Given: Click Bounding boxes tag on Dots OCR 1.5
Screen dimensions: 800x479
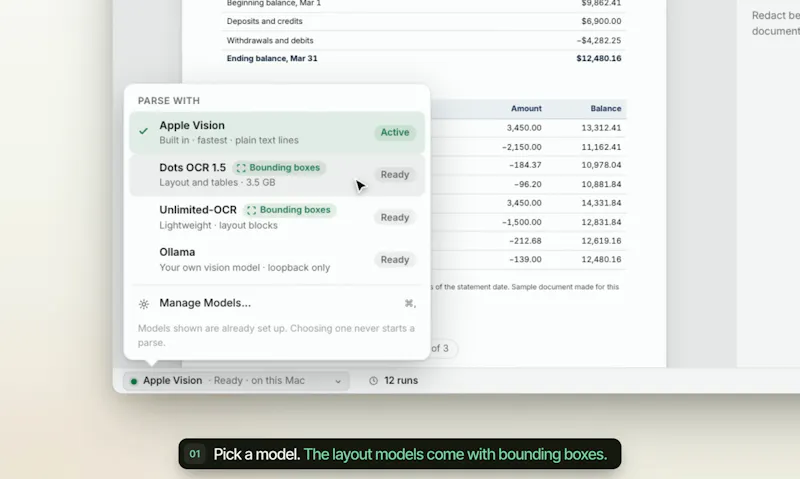Looking at the screenshot, I should pyautogui.click(x=279, y=168).
